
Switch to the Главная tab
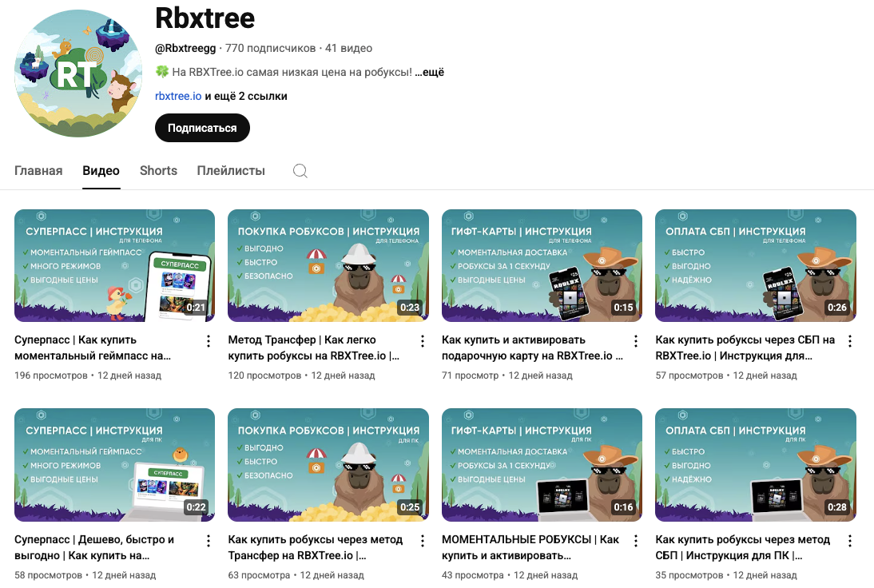tap(38, 170)
